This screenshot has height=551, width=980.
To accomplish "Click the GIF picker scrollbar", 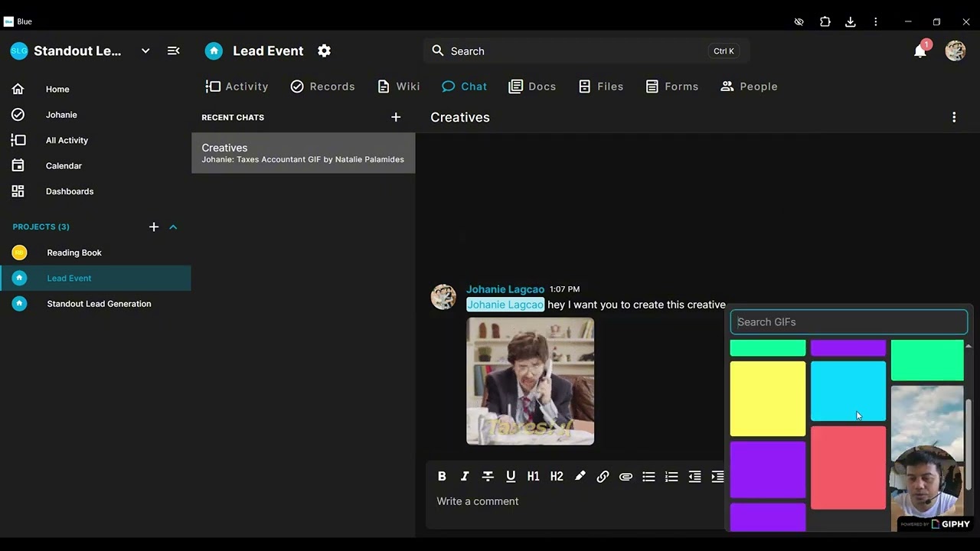I will point(969,444).
